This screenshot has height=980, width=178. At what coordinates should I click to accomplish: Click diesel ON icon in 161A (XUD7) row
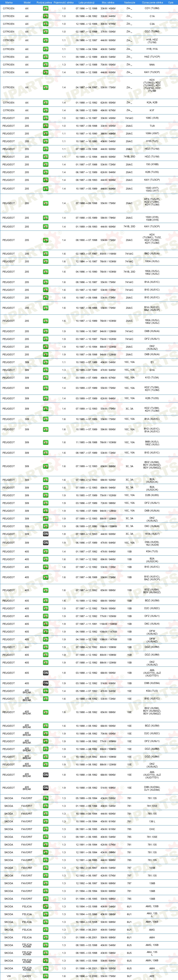[x=46, y=534]
